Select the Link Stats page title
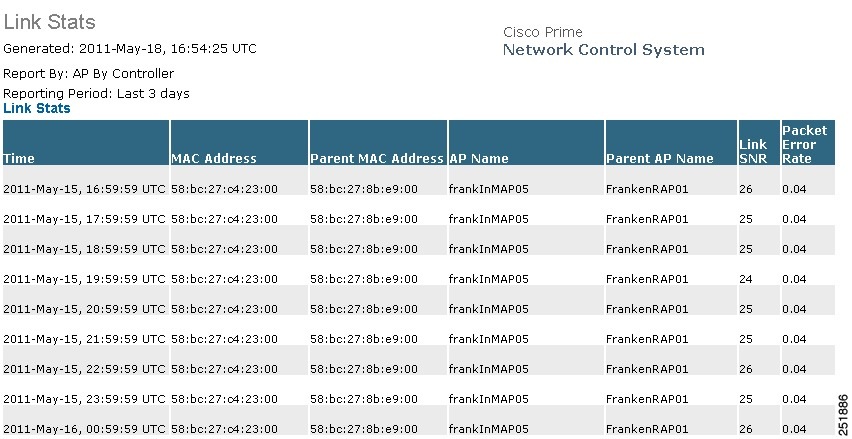 coord(49,22)
